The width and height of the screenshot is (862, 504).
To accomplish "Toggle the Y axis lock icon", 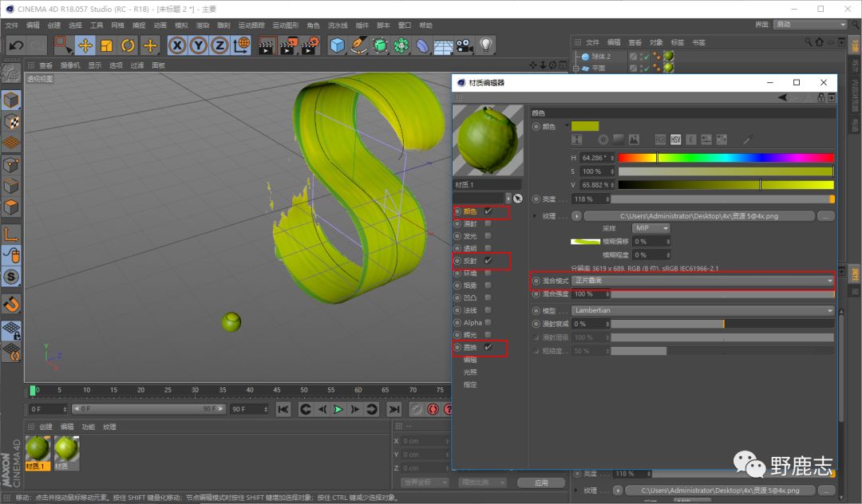I will point(199,45).
